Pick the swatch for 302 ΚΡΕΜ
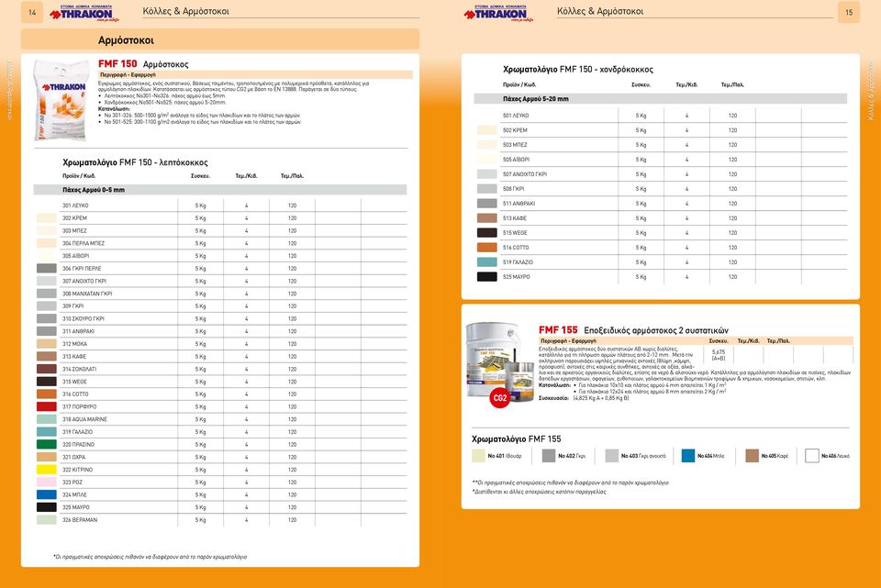Screen dimensions: 881x588 point(47,218)
